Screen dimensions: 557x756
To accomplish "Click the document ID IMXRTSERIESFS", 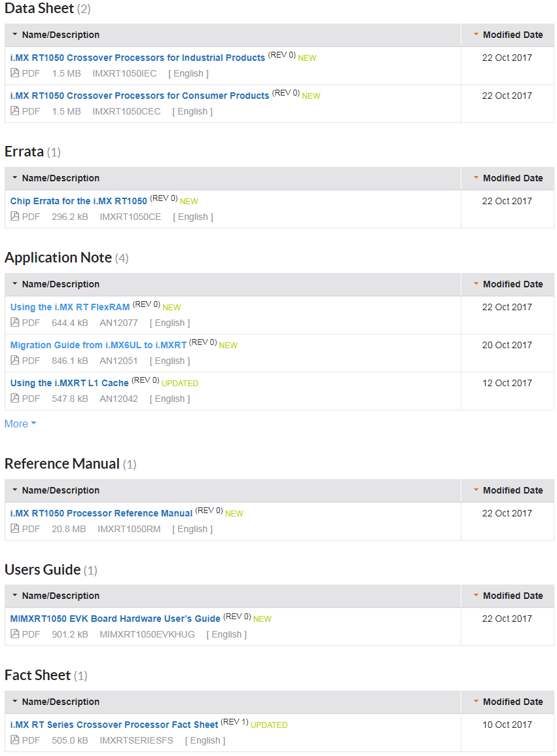I will (137, 740).
